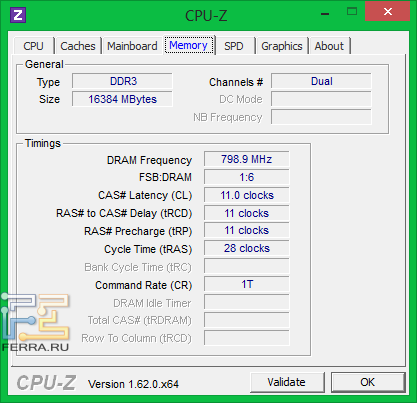Click the empty NB Frequency field
This screenshot has width=417, height=403.
pyautogui.click(x=321, y=117)
